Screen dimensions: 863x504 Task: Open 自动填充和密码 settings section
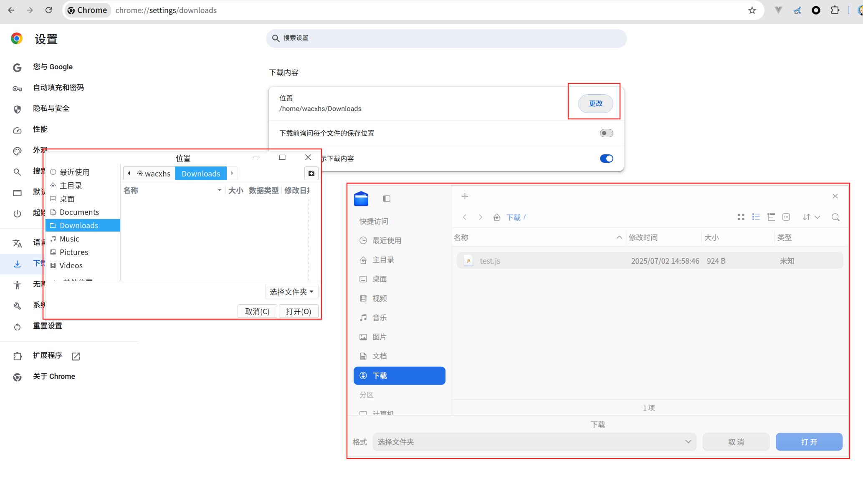[x=58, y=88]
